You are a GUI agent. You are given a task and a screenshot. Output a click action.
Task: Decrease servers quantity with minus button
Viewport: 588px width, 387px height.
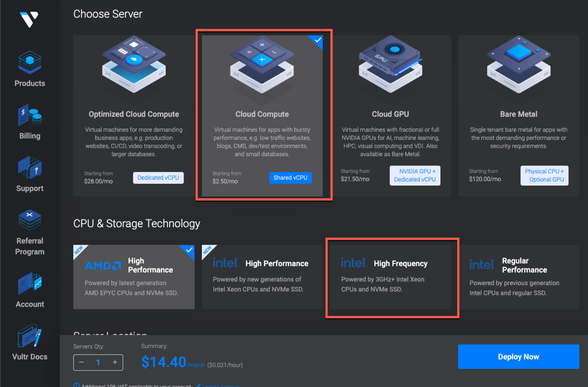[81, 362]
